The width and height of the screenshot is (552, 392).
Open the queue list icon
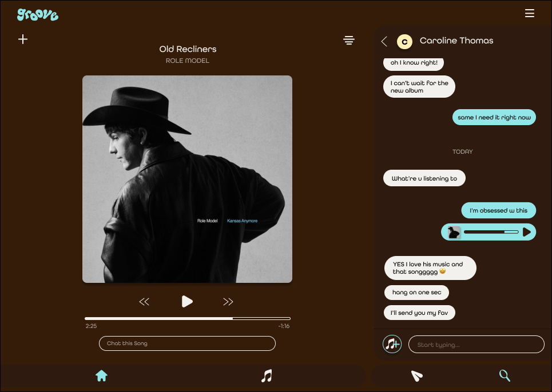349,40
